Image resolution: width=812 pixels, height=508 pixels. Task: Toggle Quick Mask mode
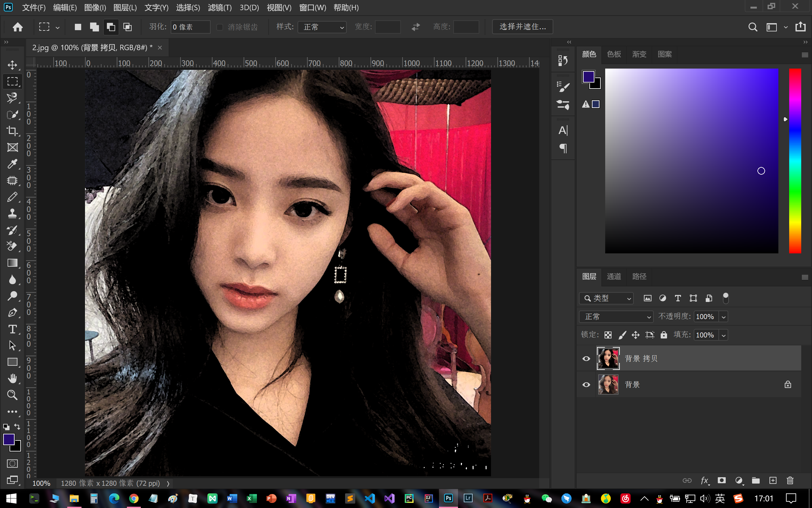[12, 464]
